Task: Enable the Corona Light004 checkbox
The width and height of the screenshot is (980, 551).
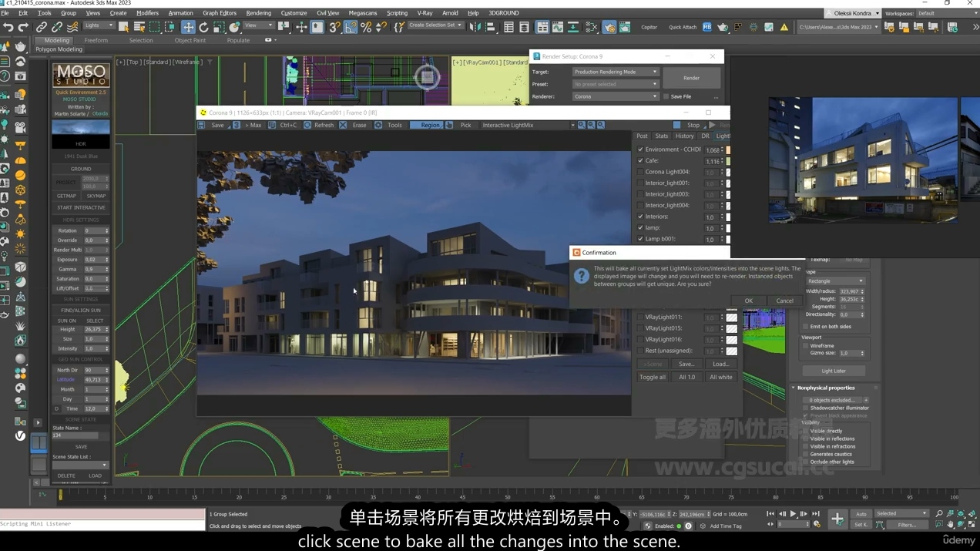Action: pyautogui.click(x=640, y=172)
